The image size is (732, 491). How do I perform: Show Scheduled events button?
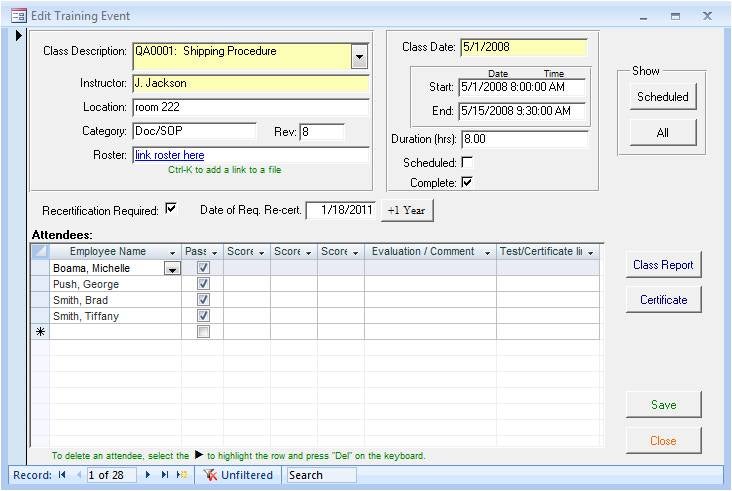click(663, 97)
